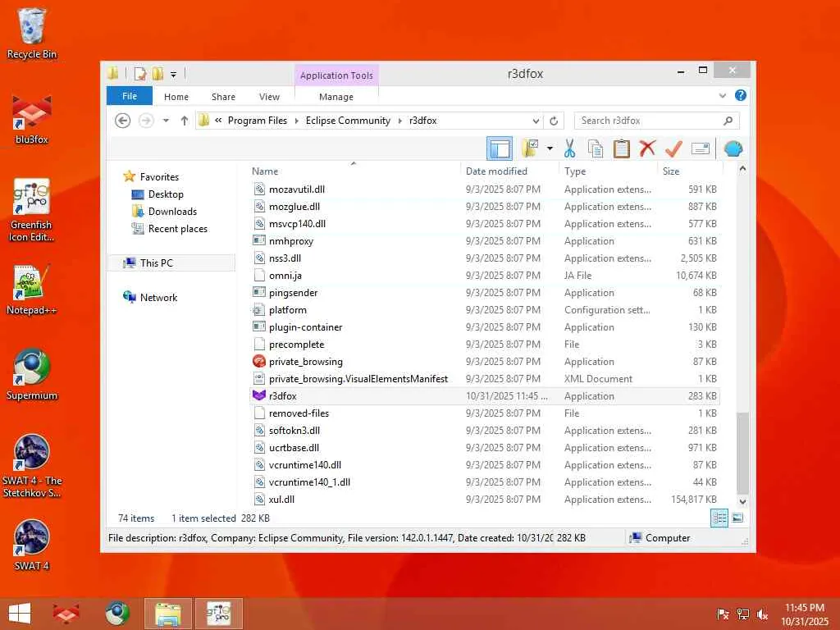Screen dimensions: 840x630
Task: Switch to large icons view button
Action: click(x=737, y=518)
